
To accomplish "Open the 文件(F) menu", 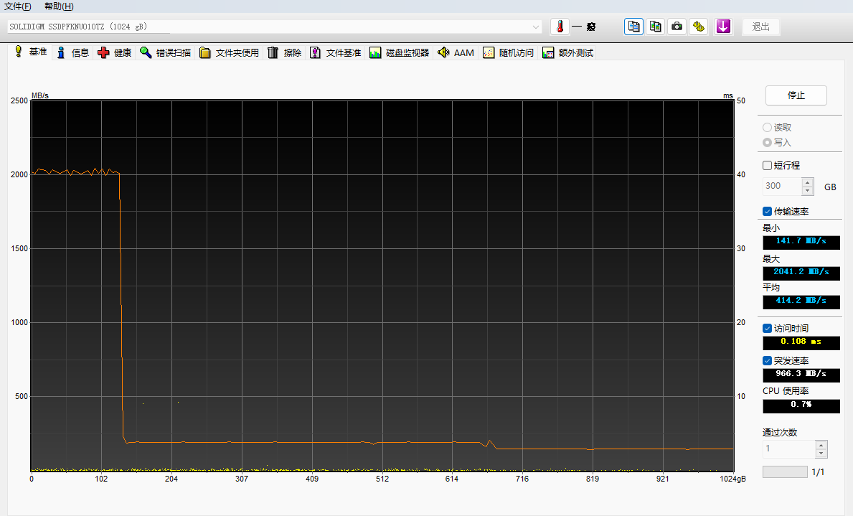I will [x=17, y=6].
